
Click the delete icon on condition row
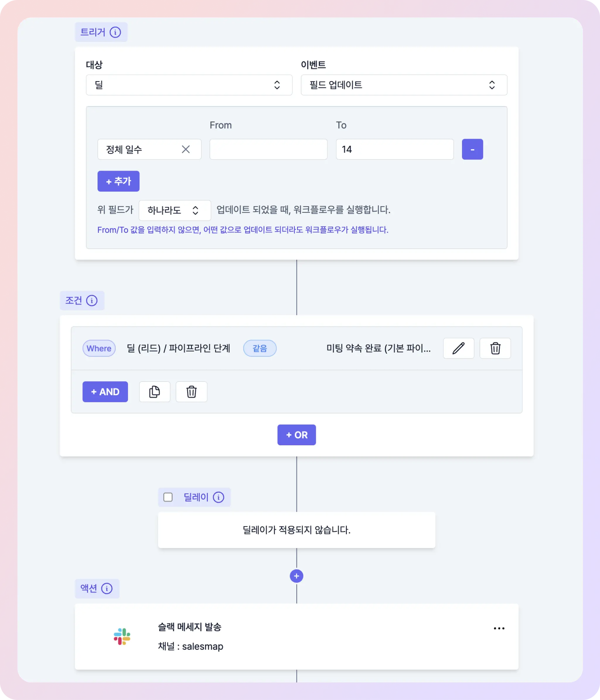pos(496,348)
